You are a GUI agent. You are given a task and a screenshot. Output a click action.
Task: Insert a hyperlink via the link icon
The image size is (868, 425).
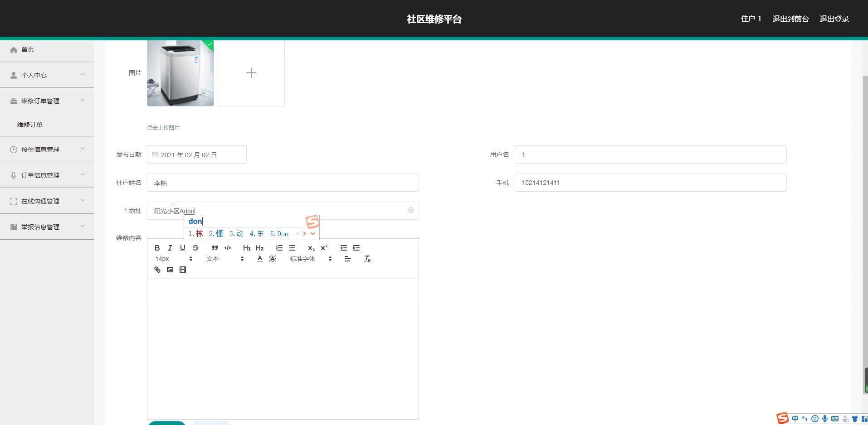click(157, 270)
